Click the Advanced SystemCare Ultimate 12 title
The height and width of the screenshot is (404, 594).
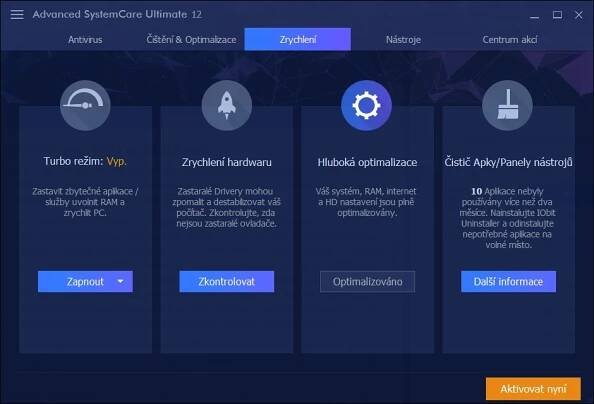click(x=117, y=14)
